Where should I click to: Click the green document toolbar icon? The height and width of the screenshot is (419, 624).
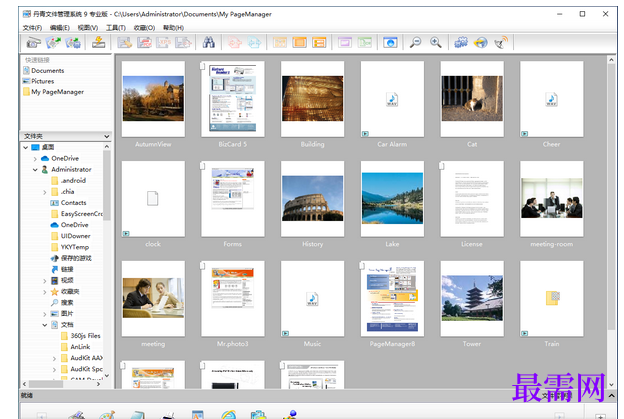365,42
